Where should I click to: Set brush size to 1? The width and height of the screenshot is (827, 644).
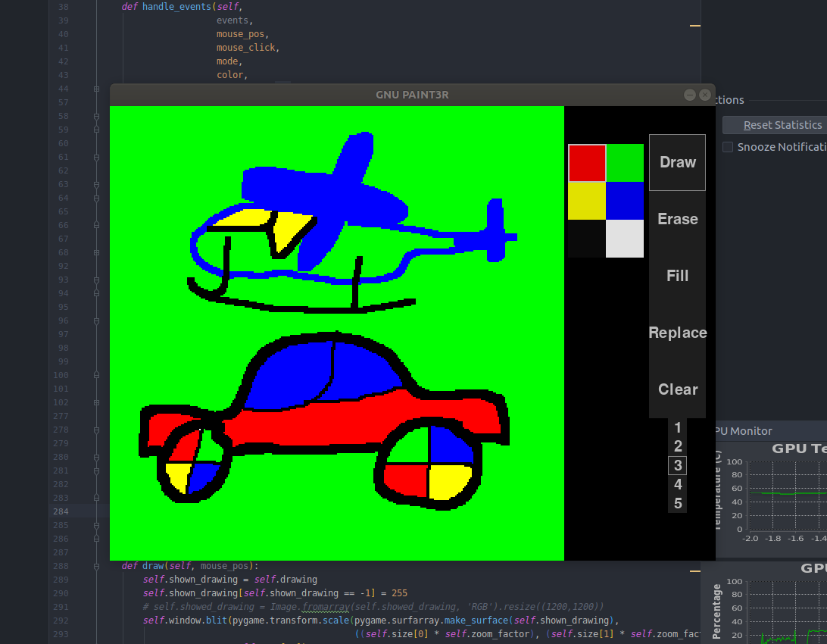point(677,427)
